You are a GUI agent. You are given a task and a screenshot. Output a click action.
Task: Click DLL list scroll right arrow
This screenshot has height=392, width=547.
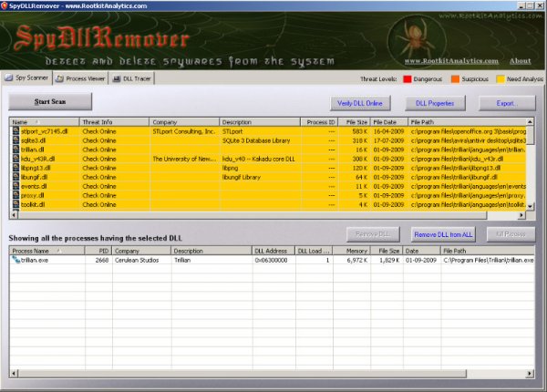521,215
